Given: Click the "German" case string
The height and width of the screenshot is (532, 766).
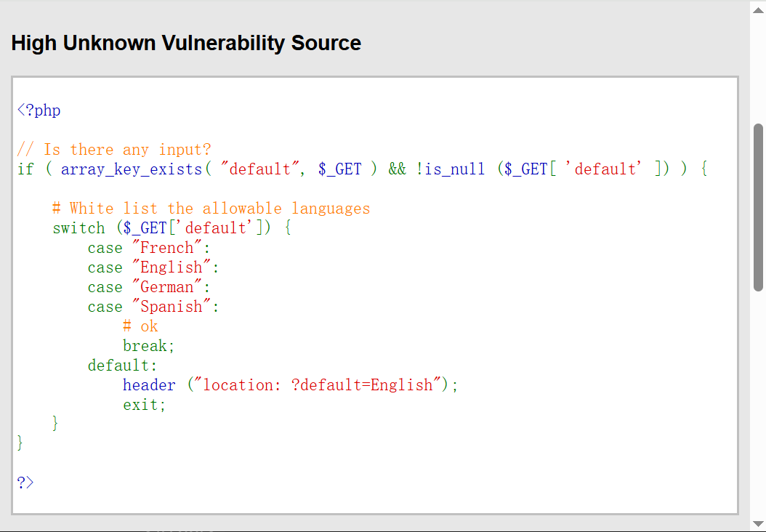Looking at the screenshot, I should click(x=166, y=287).
